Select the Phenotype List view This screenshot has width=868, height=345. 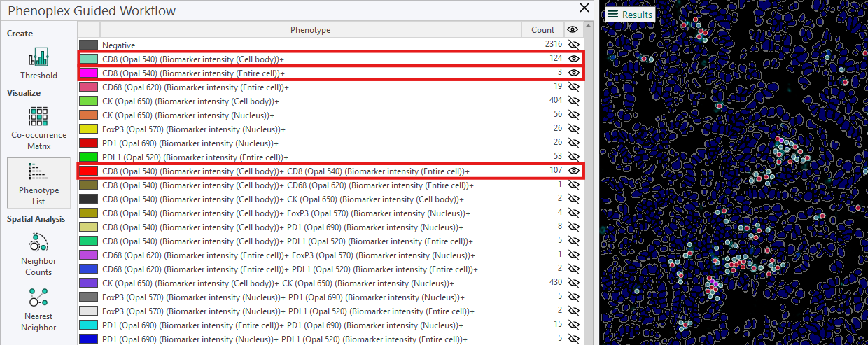38,182
